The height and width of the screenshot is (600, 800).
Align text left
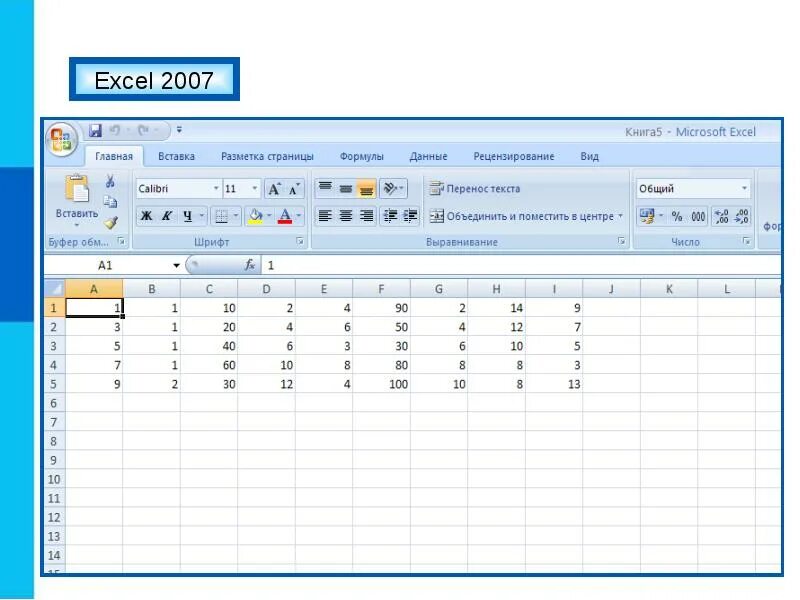click(x=325, y=216)
